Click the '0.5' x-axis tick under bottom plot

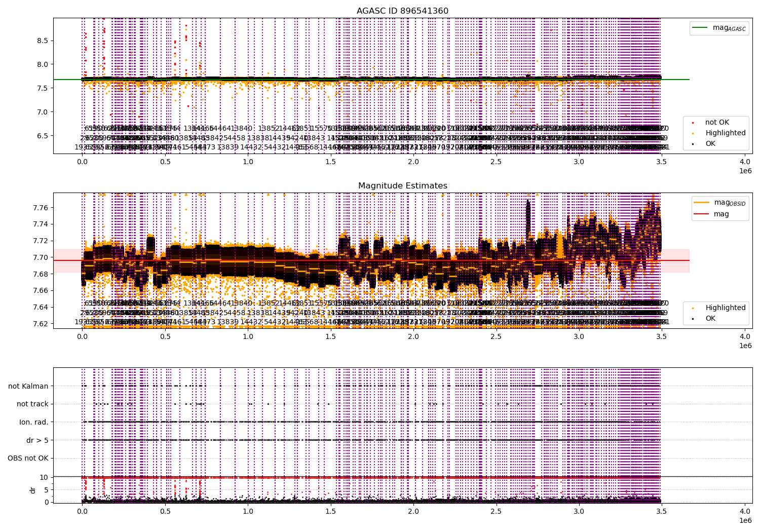tap(165, 511)
